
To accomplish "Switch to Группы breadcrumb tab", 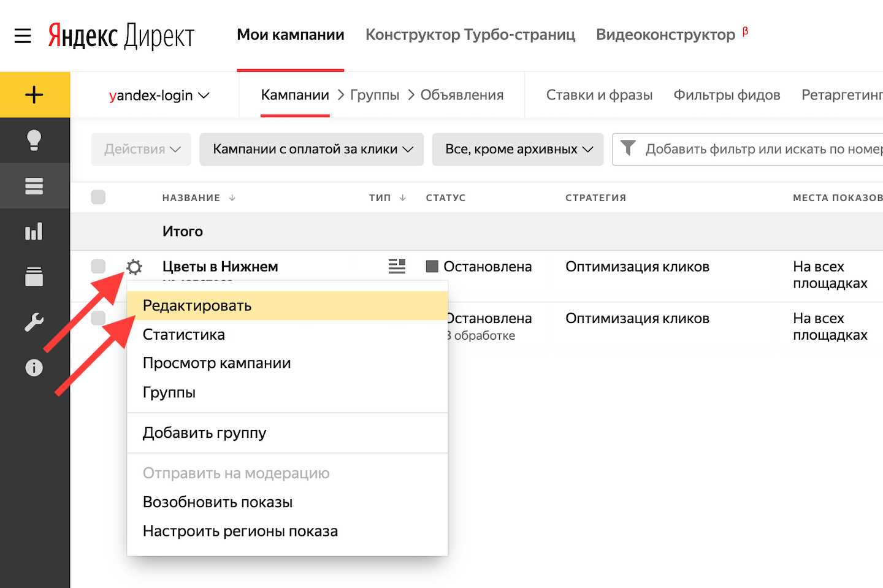I will point(375,95).
